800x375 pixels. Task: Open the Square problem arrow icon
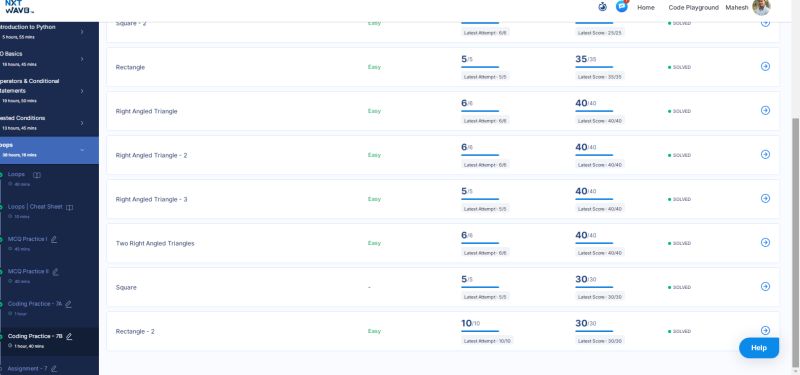coord(765,287)
